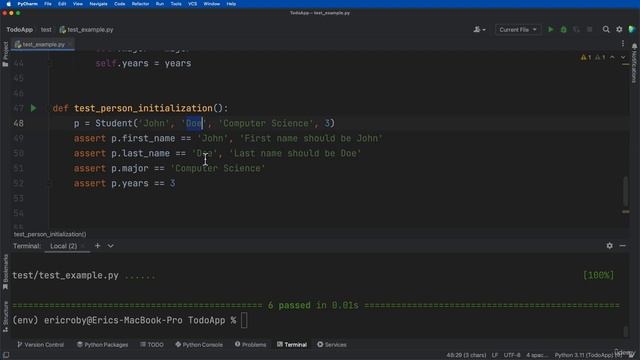The height and width of the screenshot is (360, 640).
Task: Click the Run with Coverage icon
Action: click(576, 29)
